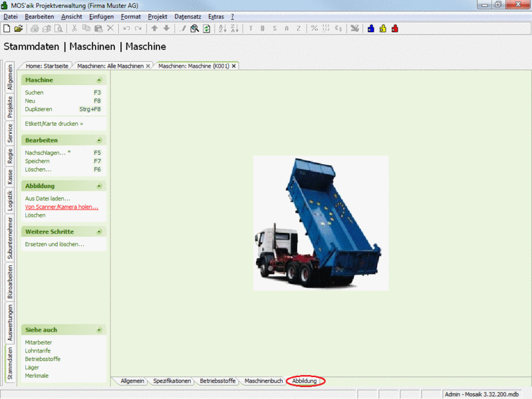Click the Print preview magnifier page icon

click(x=59, y=29)
